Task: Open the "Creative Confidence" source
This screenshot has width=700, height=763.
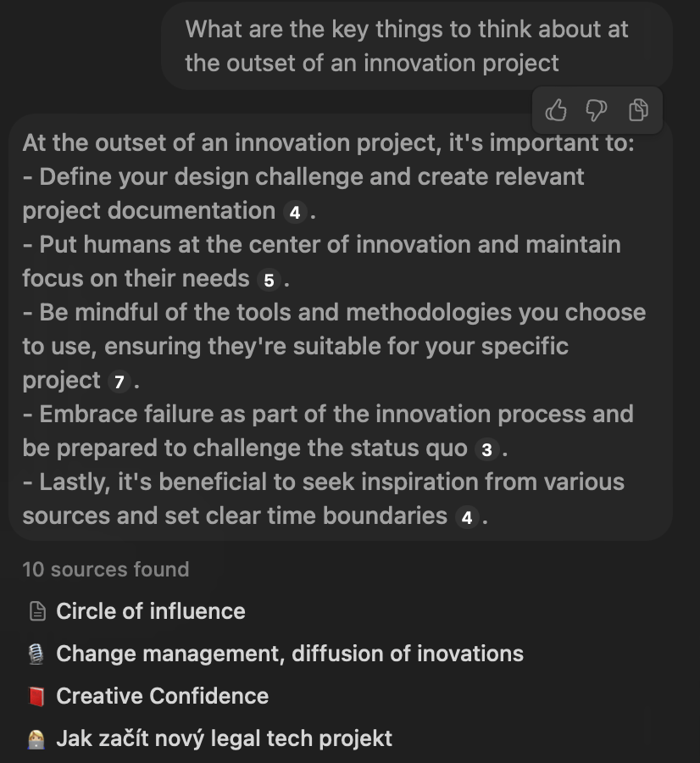Action: point(162,696)
